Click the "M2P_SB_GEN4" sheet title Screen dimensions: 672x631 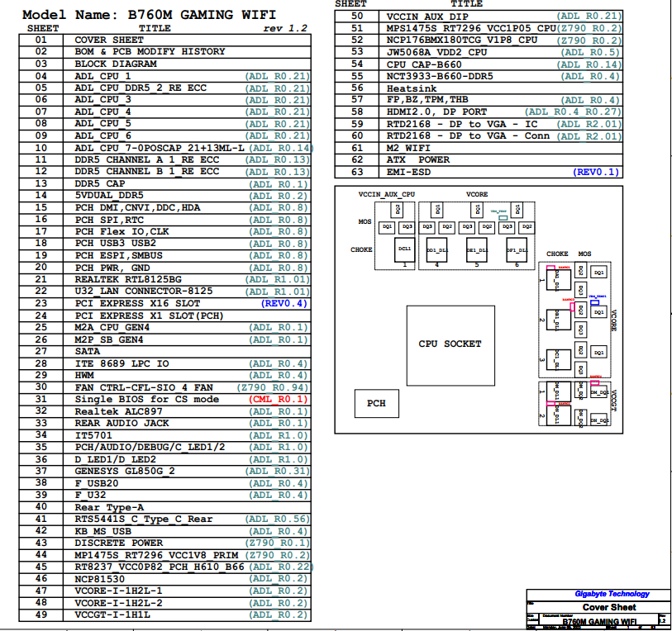[109, 339]
